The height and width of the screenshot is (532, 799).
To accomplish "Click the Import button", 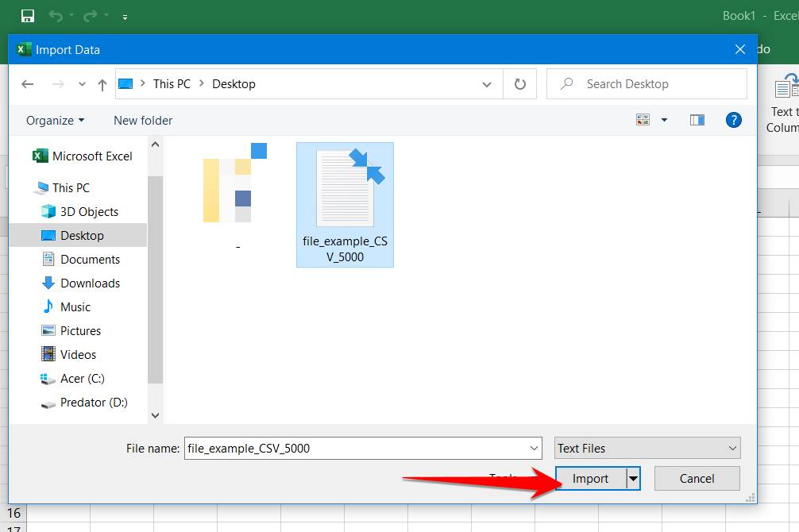I will coord(591,479).
